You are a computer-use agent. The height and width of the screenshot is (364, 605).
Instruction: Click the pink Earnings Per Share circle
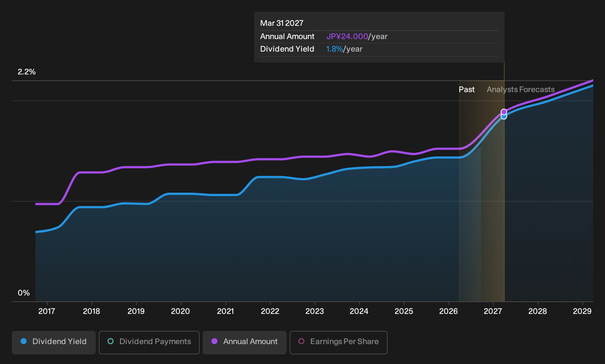[x=301, y=341]
